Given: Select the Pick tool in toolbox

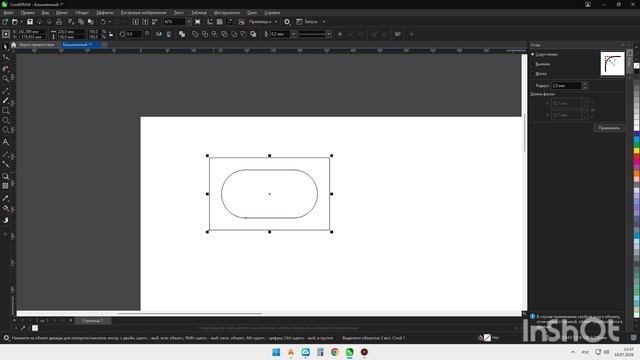Looking at the screenshot, I should pos(5,47).
